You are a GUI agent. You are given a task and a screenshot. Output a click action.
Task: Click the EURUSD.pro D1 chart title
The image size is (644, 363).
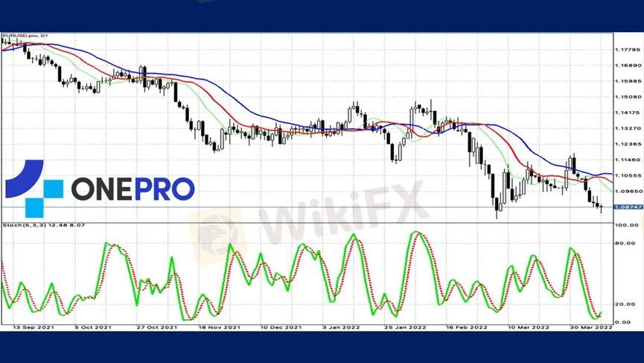pos(25,37)
